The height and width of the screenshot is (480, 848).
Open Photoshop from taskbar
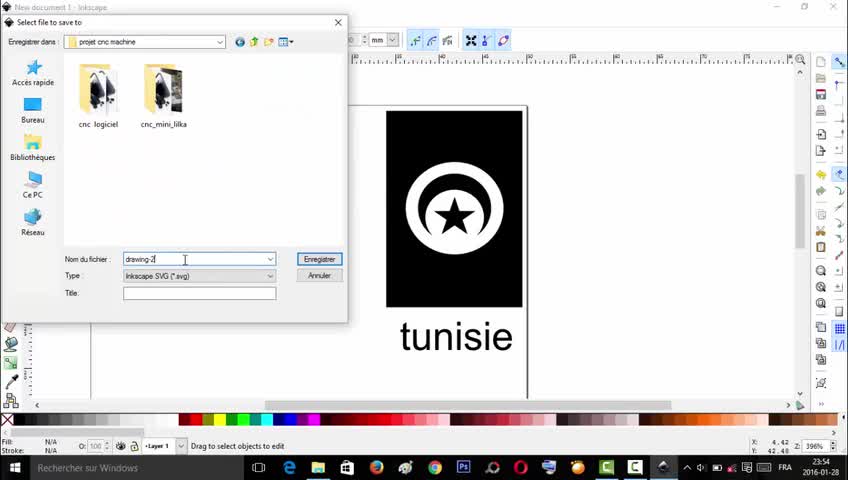click(463, 468)
